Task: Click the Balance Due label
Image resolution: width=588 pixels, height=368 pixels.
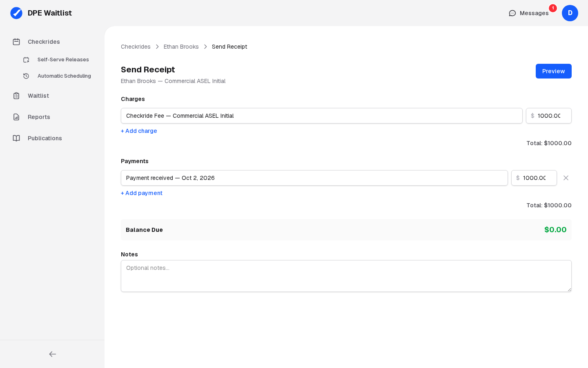Action: [144, 230]
